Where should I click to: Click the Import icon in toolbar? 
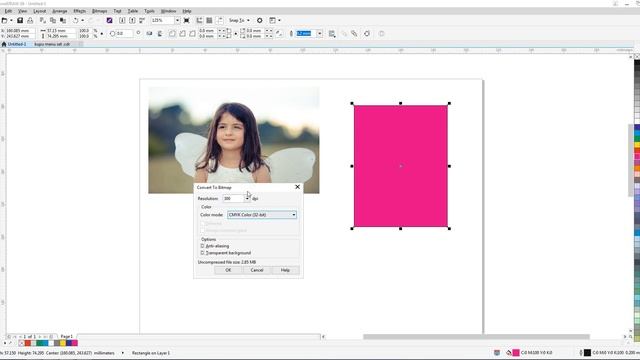coord(122,20)
